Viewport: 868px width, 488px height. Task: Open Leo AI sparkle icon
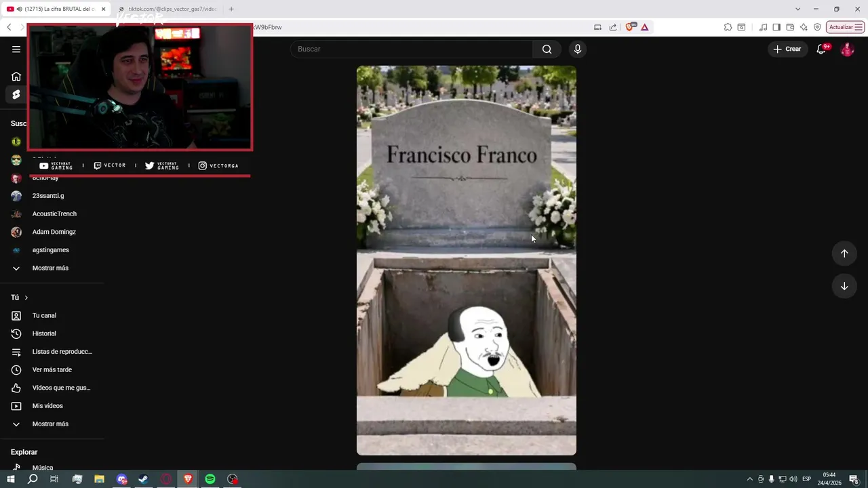(x=804, y=27)
